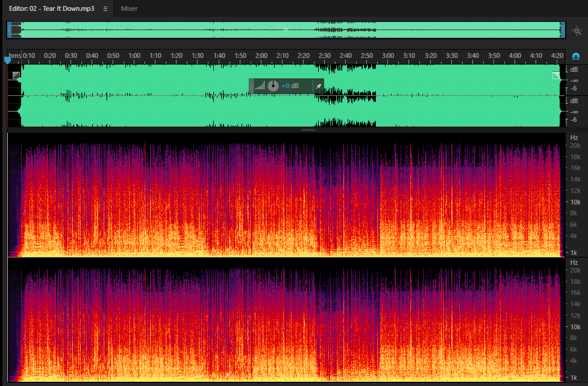Toggle the HUD pin icon

[318, 86]
